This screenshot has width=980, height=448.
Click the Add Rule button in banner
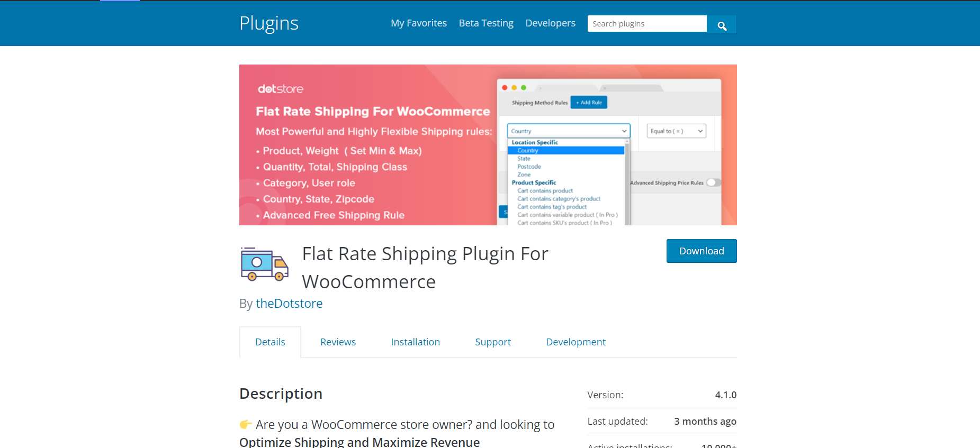click(x=589, y=103)
